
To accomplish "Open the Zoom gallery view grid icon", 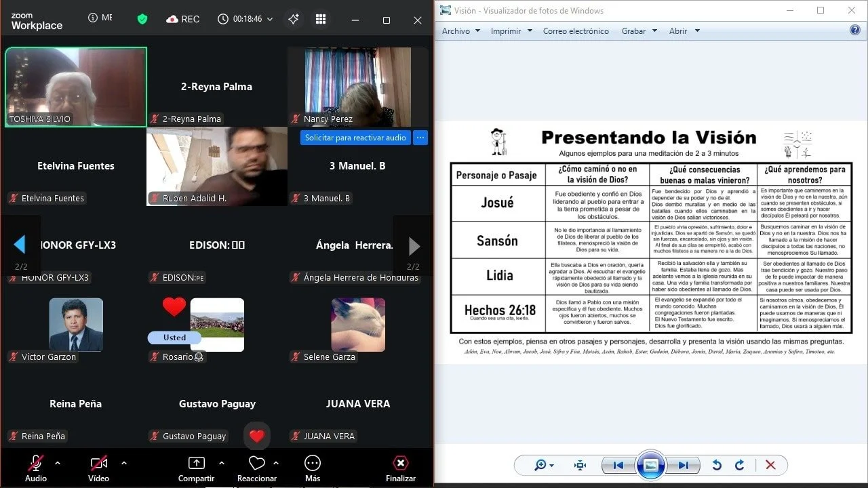I will pos(321,19).
